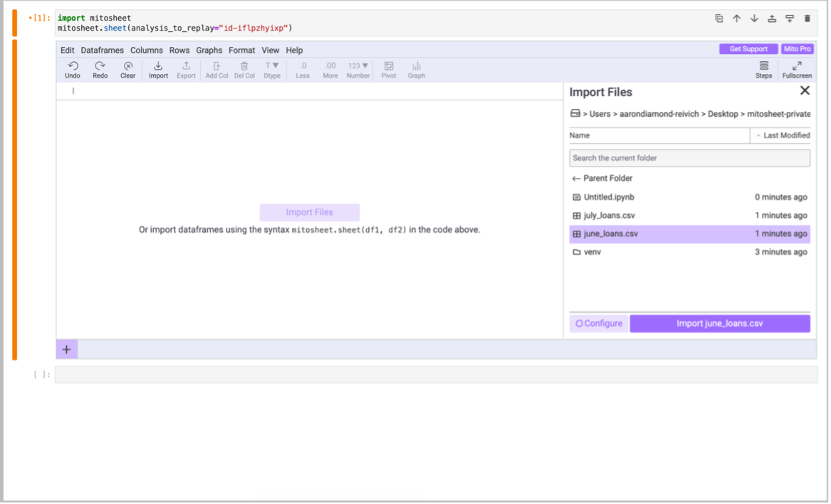The height and width of the screenshot is (504, 831).
Task: Click the plus icon to add a sheet
Action: click(x=66, y=350)
